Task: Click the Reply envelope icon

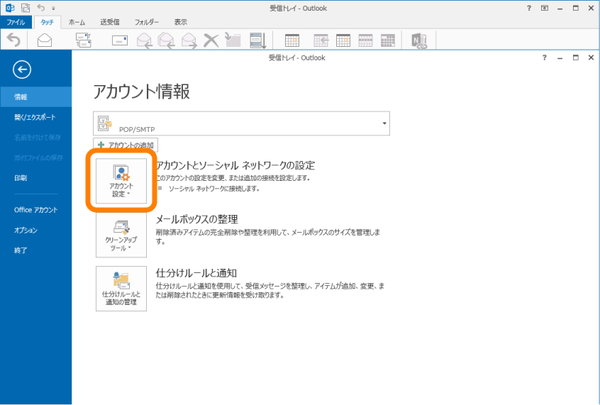Action: tap(144, 40)
